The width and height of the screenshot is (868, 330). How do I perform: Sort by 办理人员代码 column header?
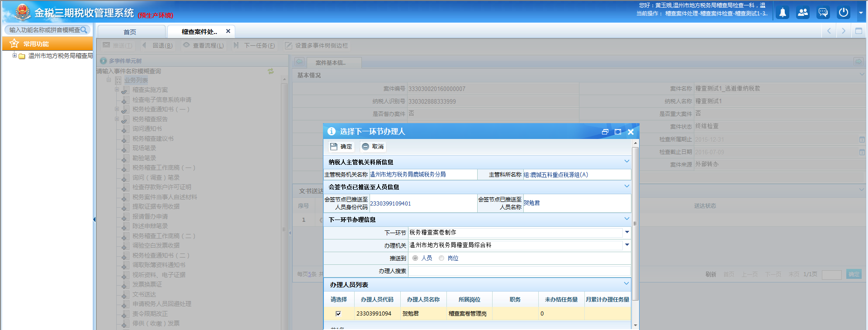(377, 300)
